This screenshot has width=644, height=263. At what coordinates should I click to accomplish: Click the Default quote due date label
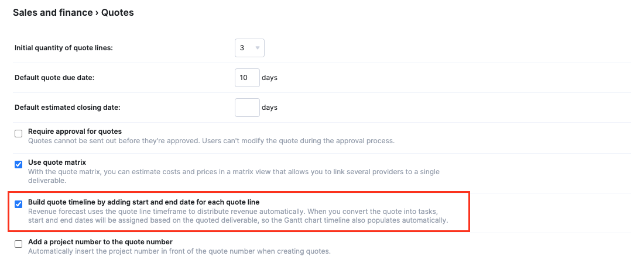[x=54, y=78]
